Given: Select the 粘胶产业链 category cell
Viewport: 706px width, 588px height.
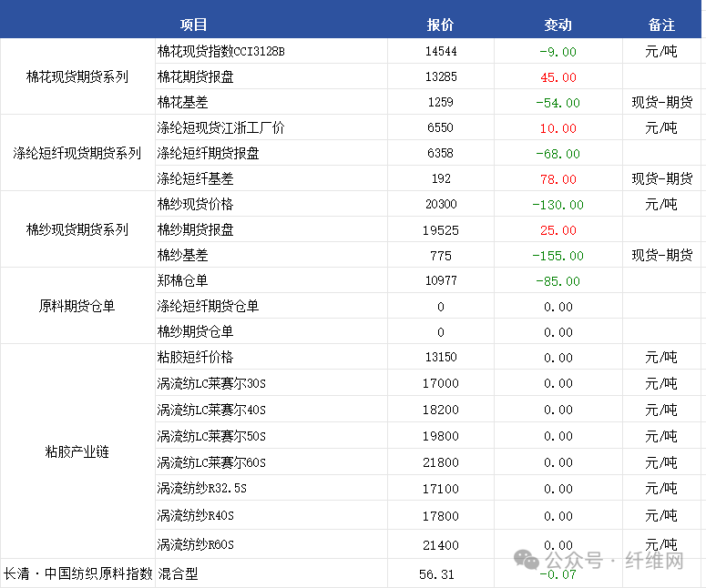Looking at the screenshot, I should tap(77, 451).
